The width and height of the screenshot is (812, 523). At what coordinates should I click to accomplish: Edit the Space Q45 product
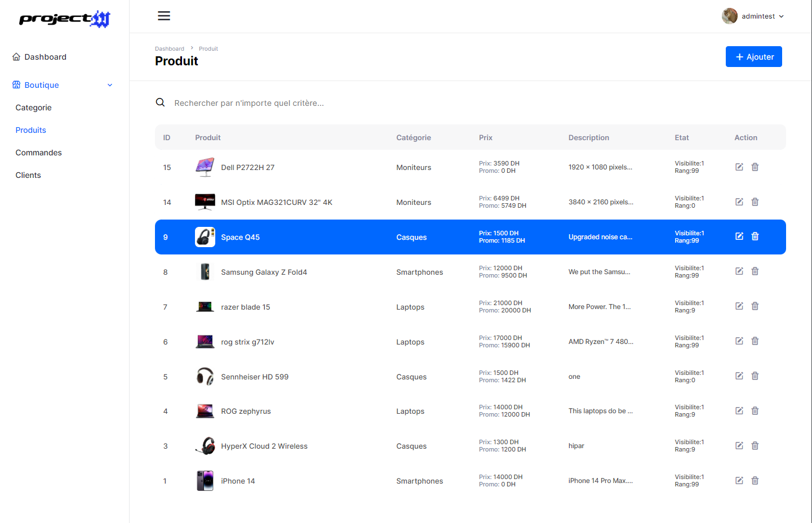click(x=739, y=236)
